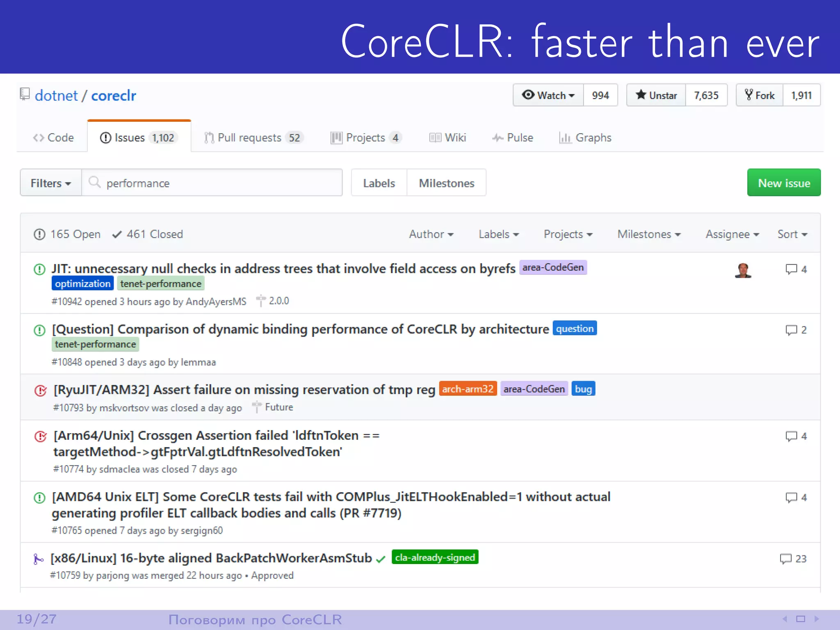Click open-issue icon for JIT null checks issue
This screenshot has height=630, width=840.
coord(39,269)
